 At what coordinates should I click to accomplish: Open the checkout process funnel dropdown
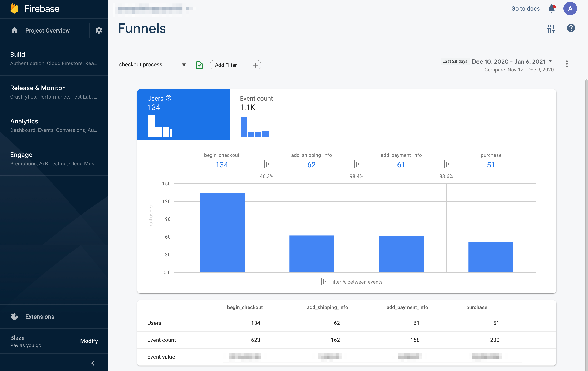153,64
